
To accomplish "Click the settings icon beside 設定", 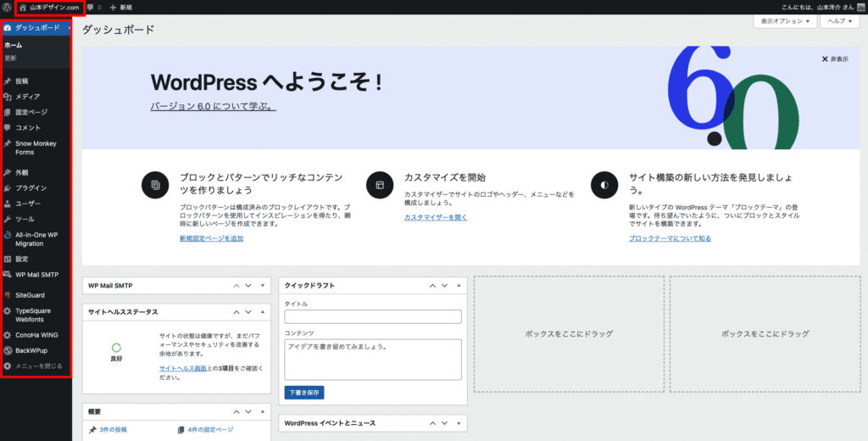I will (7, 259).
